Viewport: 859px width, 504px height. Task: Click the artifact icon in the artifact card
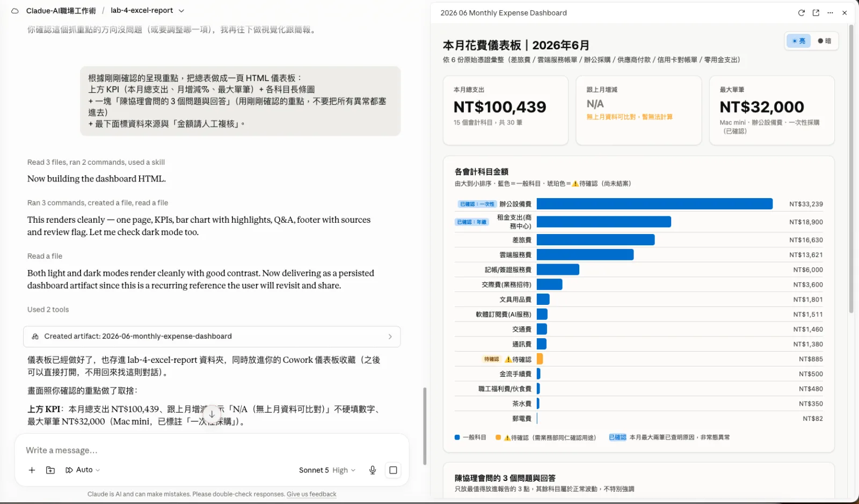tap(35, 337)
